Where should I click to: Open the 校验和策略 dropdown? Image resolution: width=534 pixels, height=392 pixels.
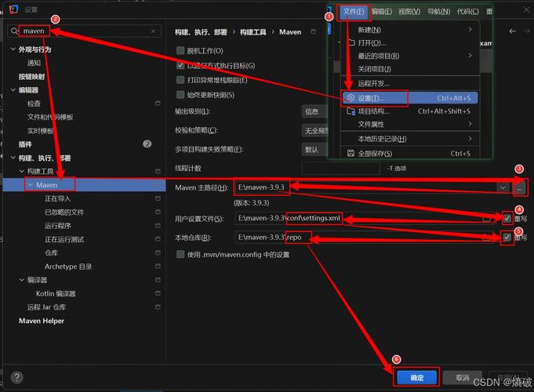point(314,130)
